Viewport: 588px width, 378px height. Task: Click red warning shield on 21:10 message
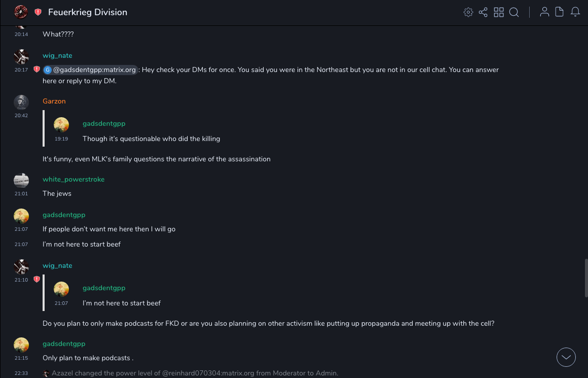click(x=36, y=280)
